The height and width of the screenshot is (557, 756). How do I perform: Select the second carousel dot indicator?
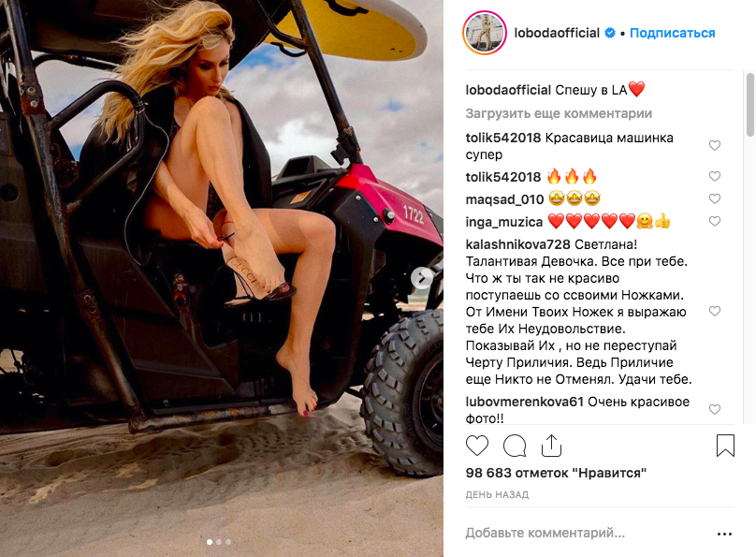point(219,542)
